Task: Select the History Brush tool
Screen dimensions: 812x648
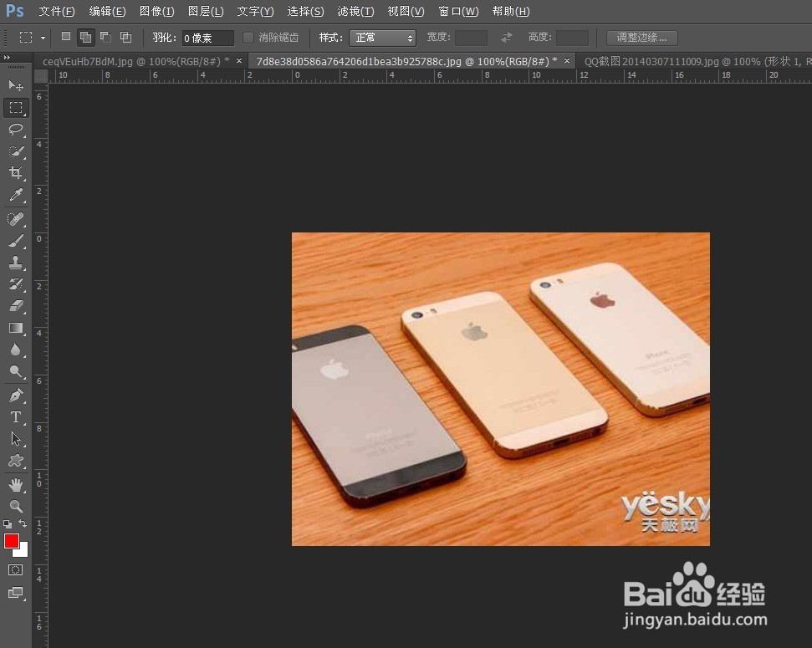Action: (16, 283)
